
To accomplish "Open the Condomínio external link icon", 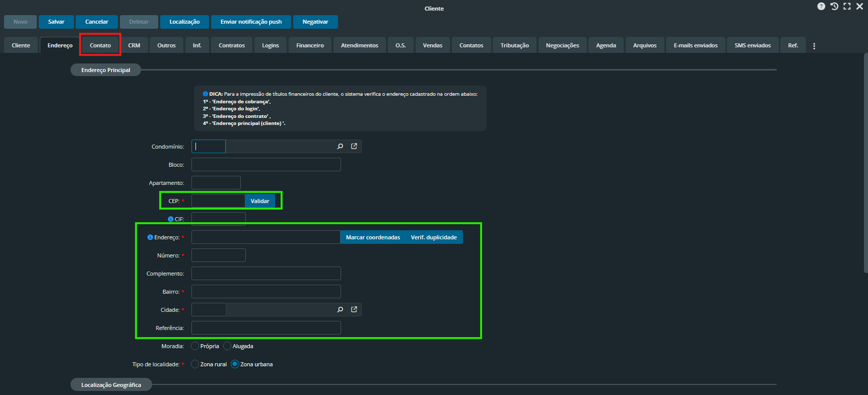I will [354, 147].
